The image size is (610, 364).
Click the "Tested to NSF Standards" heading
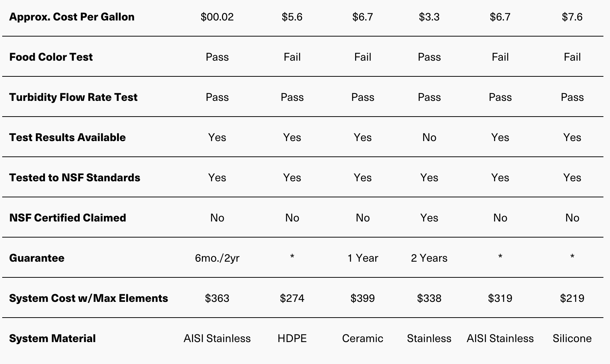[x=75, y=178]
